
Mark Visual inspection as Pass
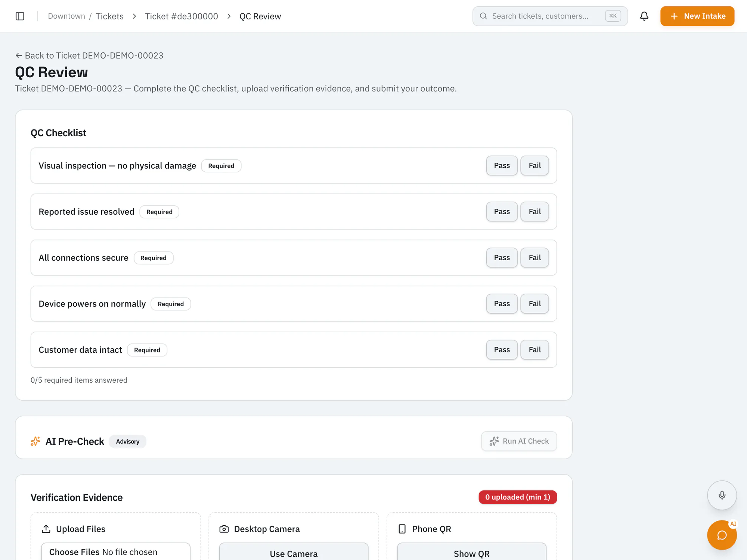(502, 165)
